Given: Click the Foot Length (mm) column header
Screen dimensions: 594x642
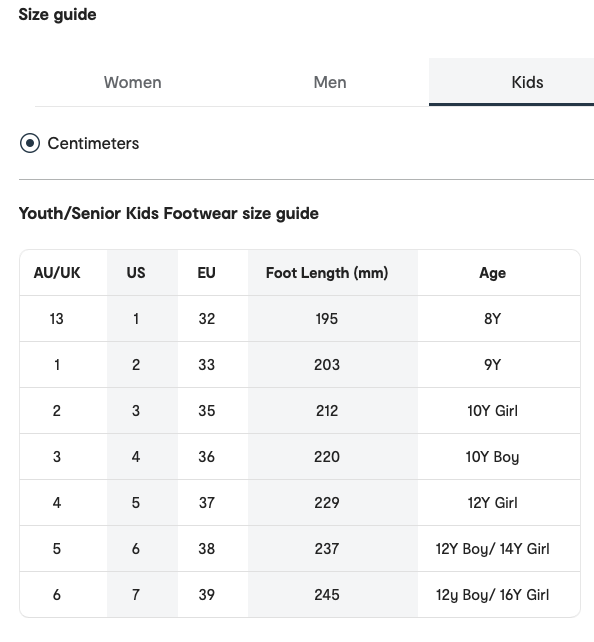Looking at the screenshot, I should (x=327, y=273).
